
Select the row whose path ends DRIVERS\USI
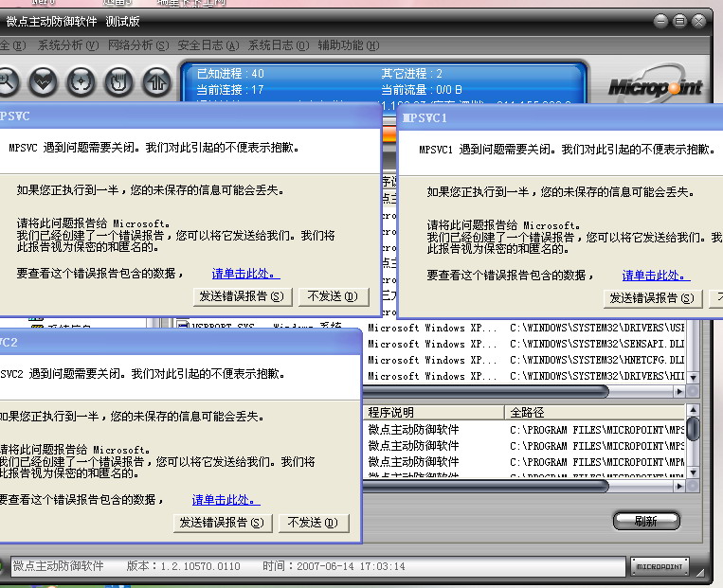tap(525, 328)
